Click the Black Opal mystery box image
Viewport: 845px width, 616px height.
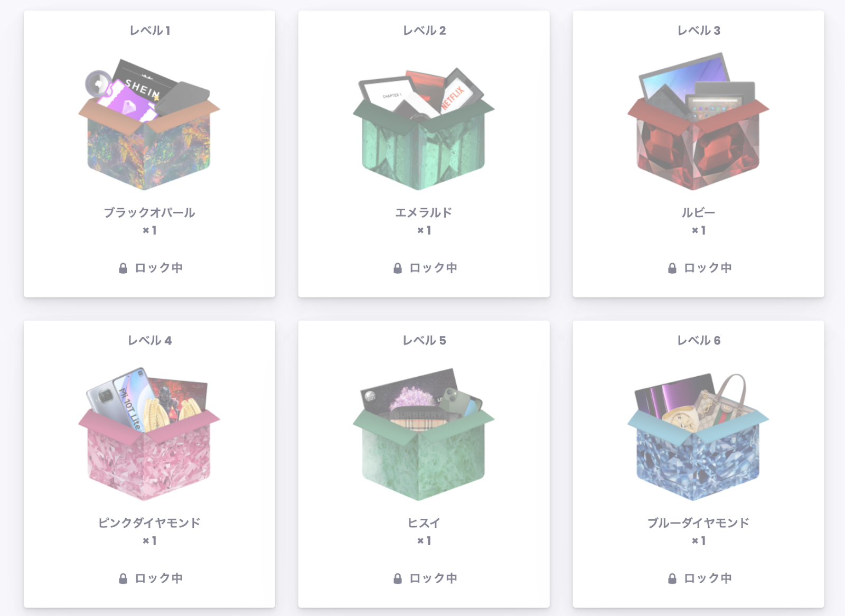[x=149, y=124]
